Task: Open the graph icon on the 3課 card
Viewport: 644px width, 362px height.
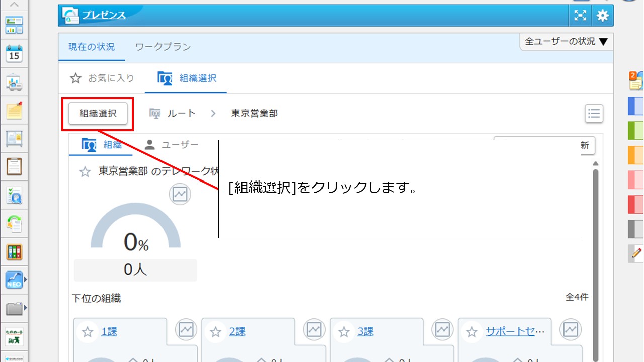Action: coord(442,330)
